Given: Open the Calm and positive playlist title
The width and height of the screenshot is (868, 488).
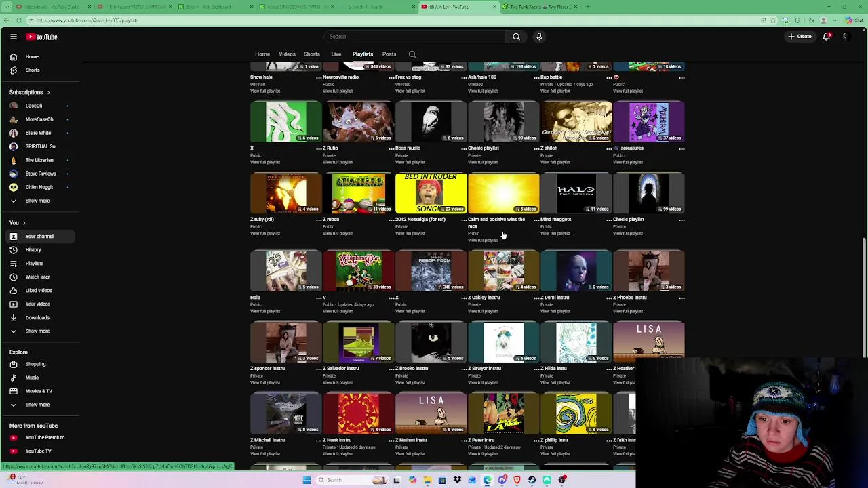Looking at the screenshot, I should click(496, 223).
